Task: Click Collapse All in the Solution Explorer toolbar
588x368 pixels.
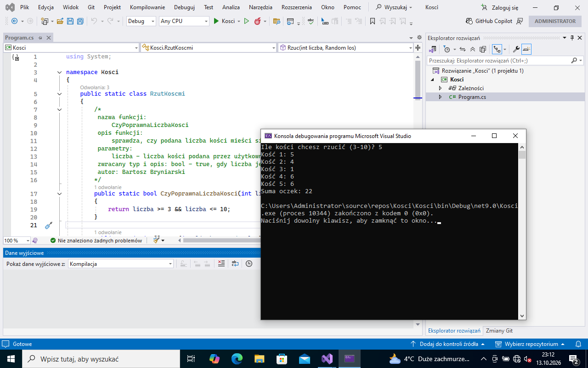Action: [x=472, y=49]
